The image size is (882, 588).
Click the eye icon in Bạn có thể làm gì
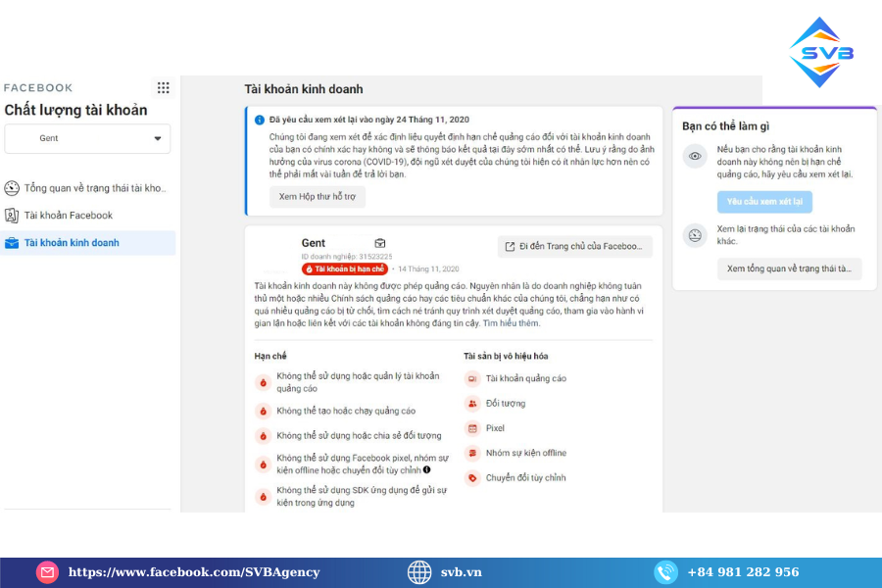pyautogui.click(x=695, y=157)
